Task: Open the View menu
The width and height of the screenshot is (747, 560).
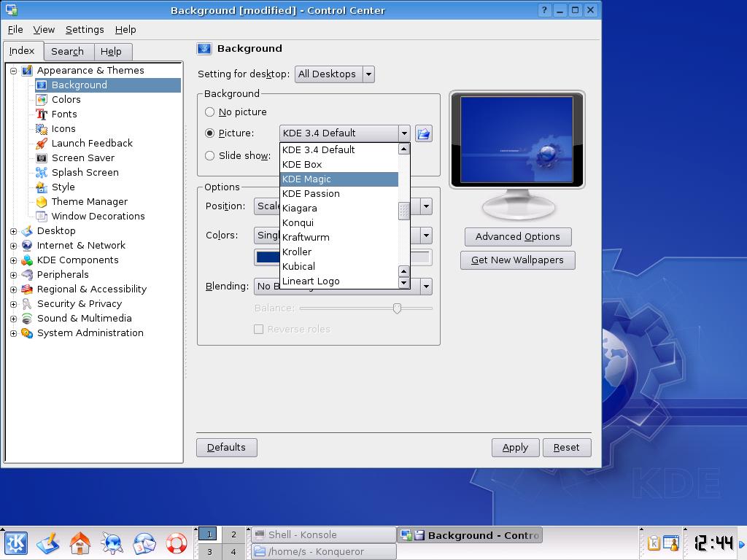Action: pyautogui.click(x=44, y=29)
